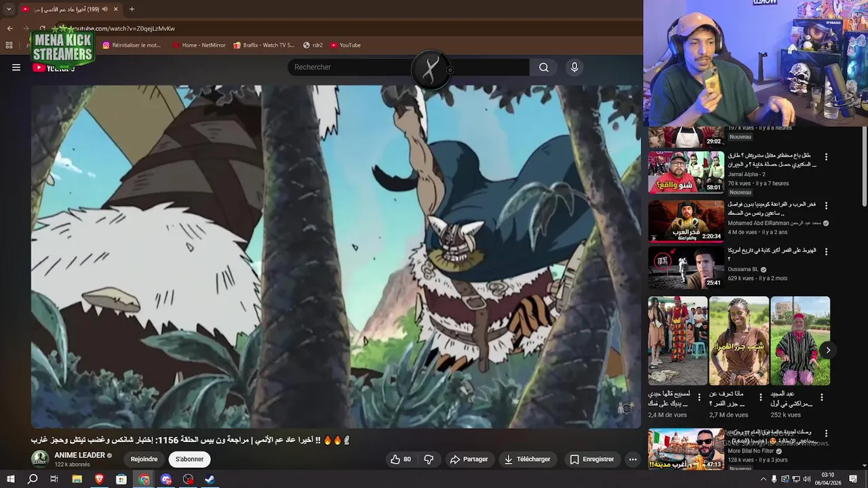Start voice search with the microphone icon
Screen dimensions: 868x488
(574, 67)
